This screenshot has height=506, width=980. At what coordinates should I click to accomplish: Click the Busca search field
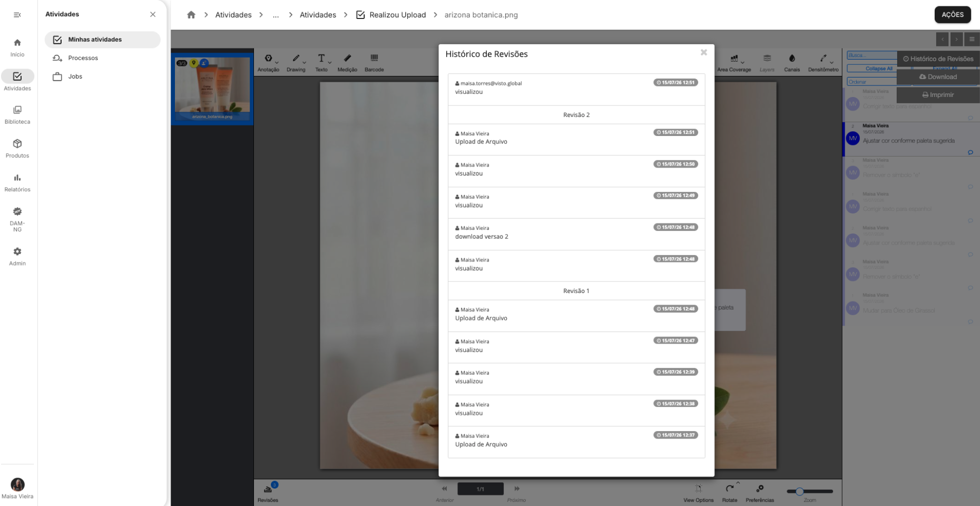872,55
